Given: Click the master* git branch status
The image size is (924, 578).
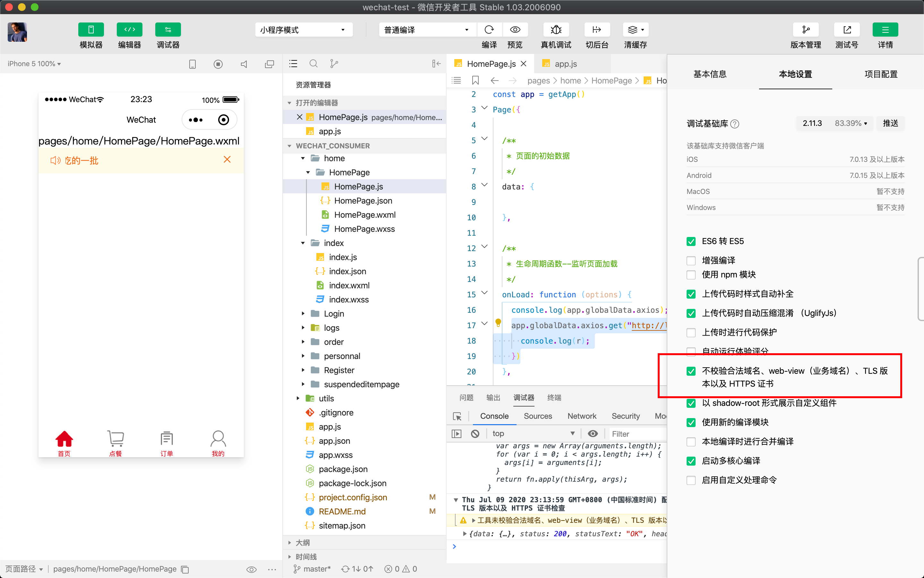Looking at the screenshot, I should point(312,569).
